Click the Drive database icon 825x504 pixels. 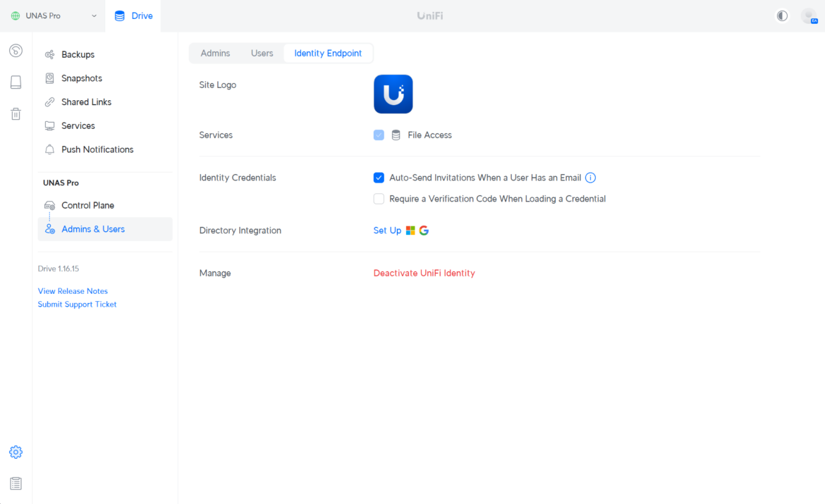pyautogui.click(x=120, y=16)
